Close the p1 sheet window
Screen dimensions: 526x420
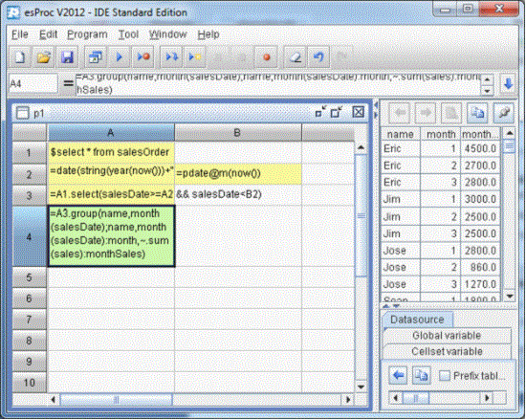point(359,112)
